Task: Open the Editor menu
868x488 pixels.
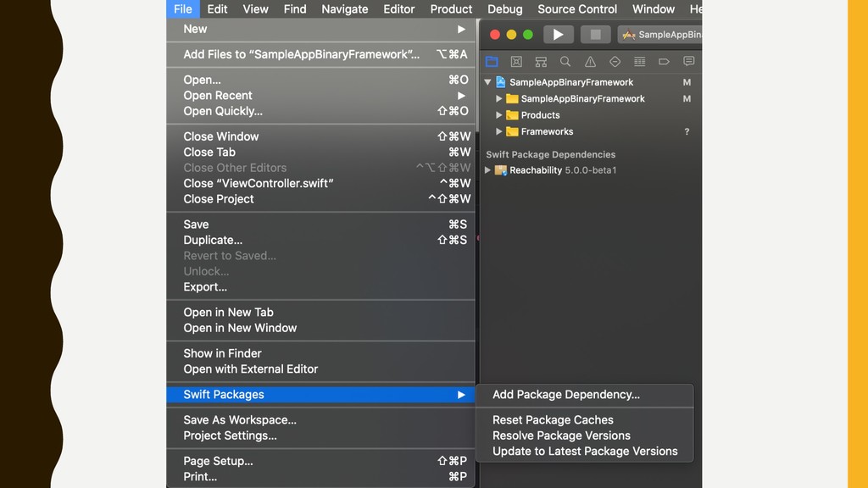Action: click(398, 8)
